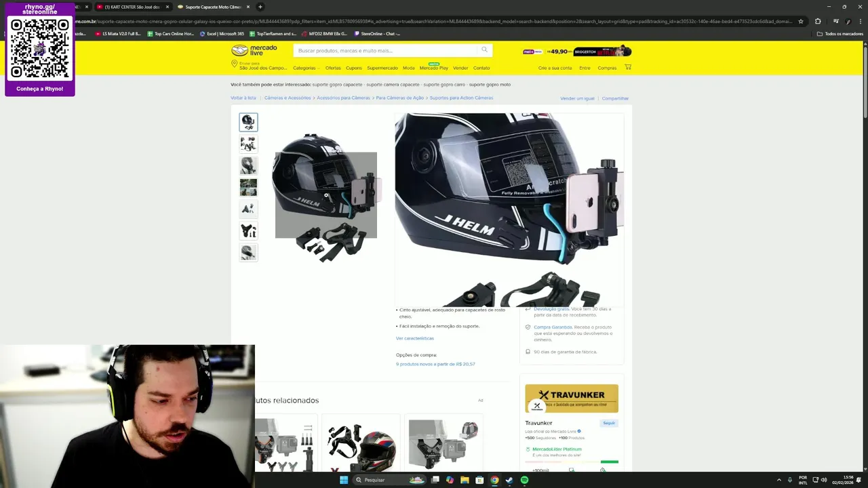Click the Compartilhar link
The height and width of the screenshot is (488, 868).
click(615, 98)
